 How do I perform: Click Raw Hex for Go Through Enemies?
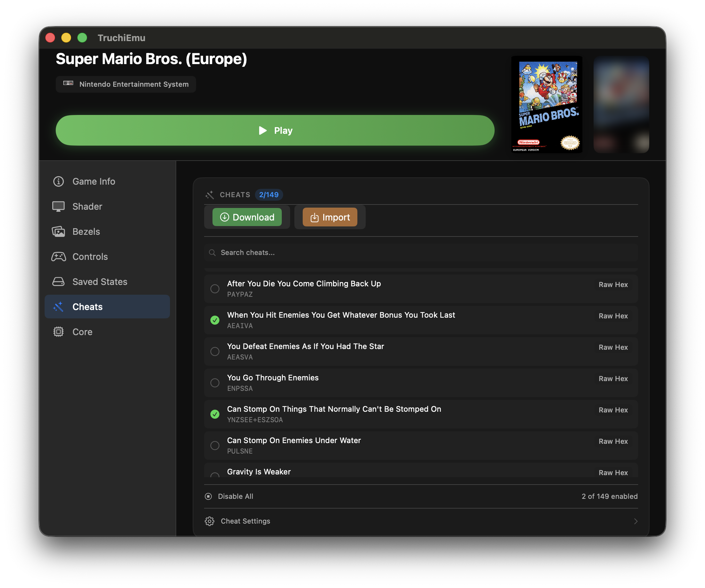pos(613,379)
